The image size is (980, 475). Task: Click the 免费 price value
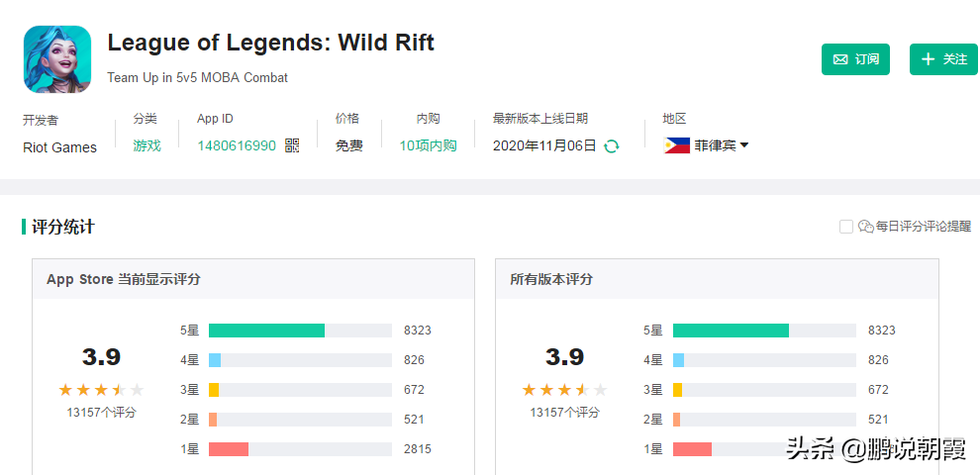[x=348, y=145]
